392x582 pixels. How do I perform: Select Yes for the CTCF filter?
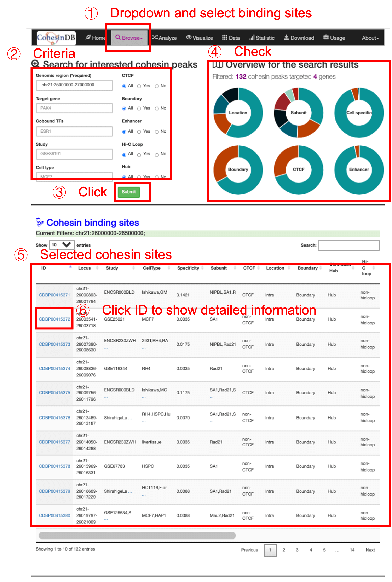coord(139,86)
